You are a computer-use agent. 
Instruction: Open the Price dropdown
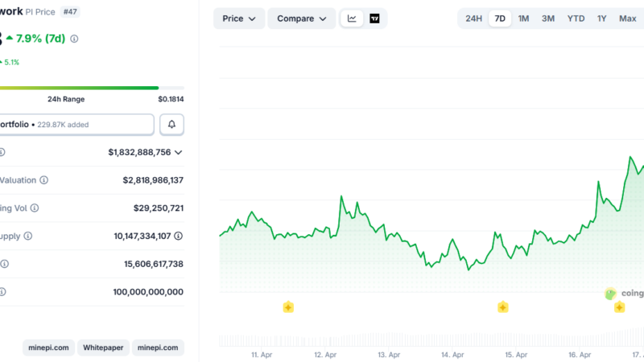click(239, 19)
